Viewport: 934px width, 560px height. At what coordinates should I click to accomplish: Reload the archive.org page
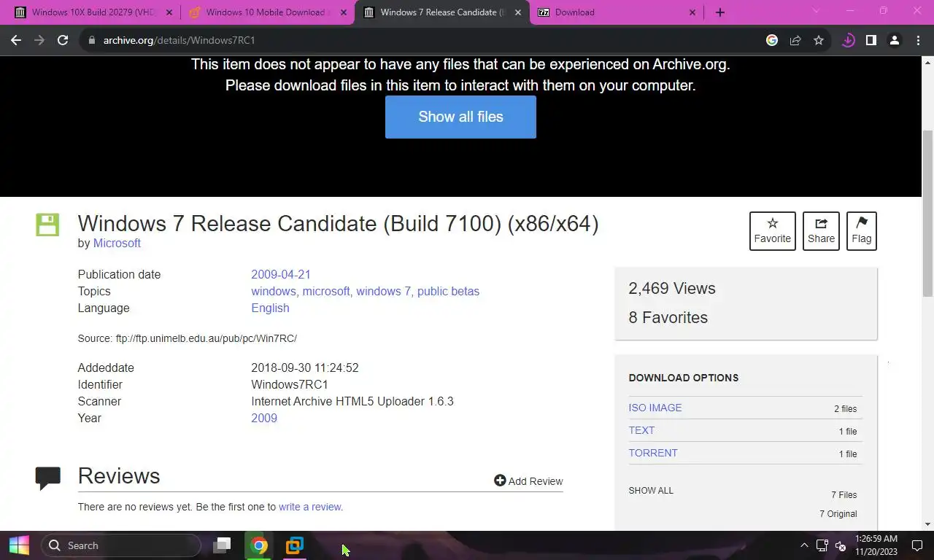63,40
